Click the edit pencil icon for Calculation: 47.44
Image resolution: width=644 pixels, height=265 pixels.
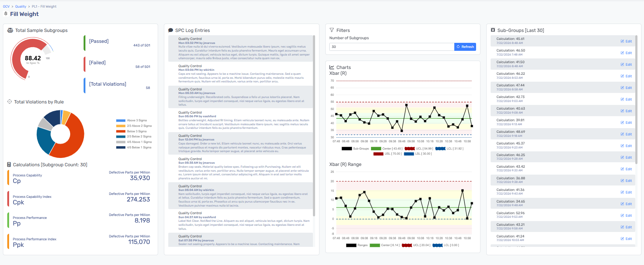[x=622, y=88]
